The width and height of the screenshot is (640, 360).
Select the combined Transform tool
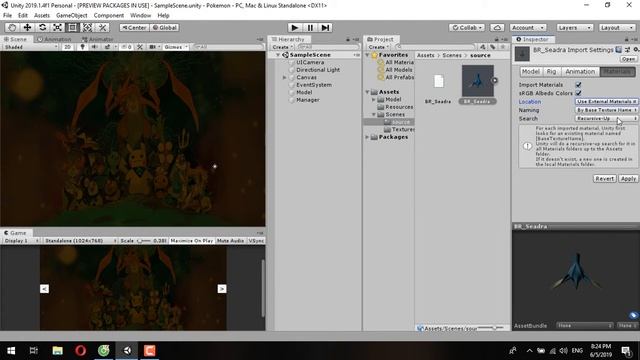point(87,27)
